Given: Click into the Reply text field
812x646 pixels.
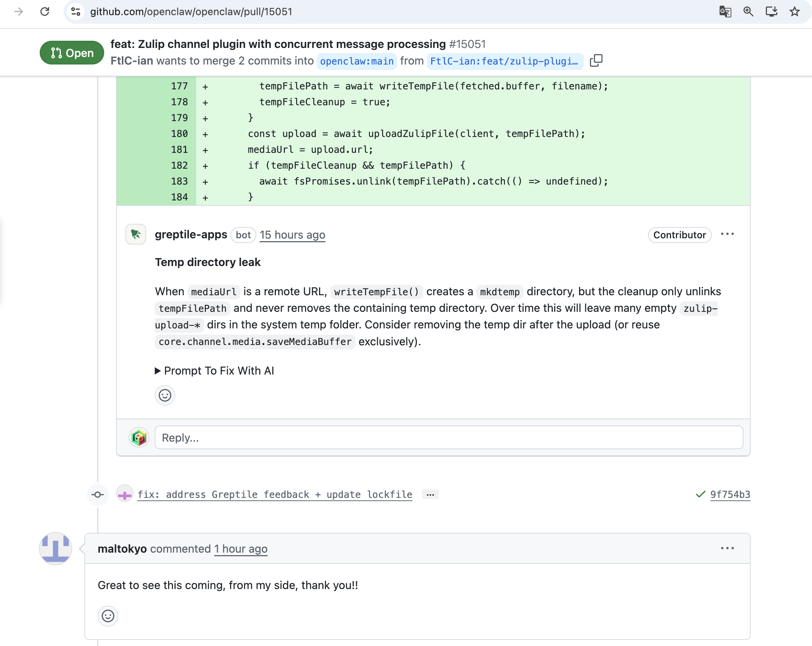Looking at the screenshot, I should 448,437.
